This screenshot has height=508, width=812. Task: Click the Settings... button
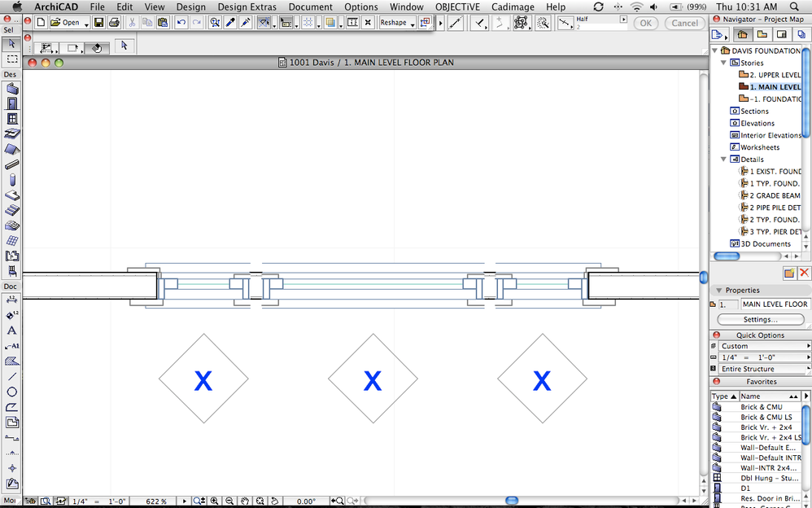tap(760, 319)
